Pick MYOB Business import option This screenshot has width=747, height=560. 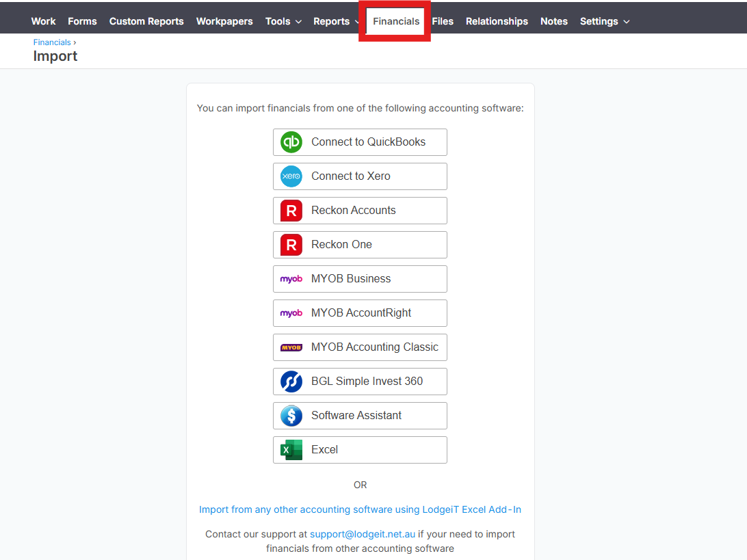360,279
